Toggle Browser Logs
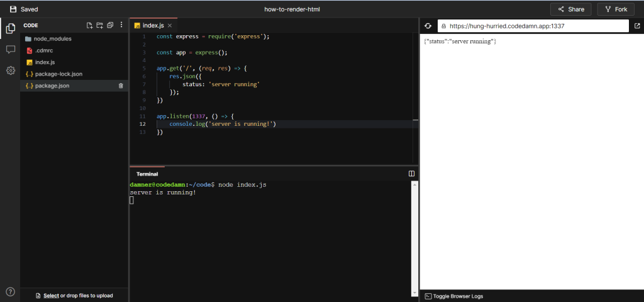Image resolution: width=644 pixels, height=302 pixels. [454, 296]
